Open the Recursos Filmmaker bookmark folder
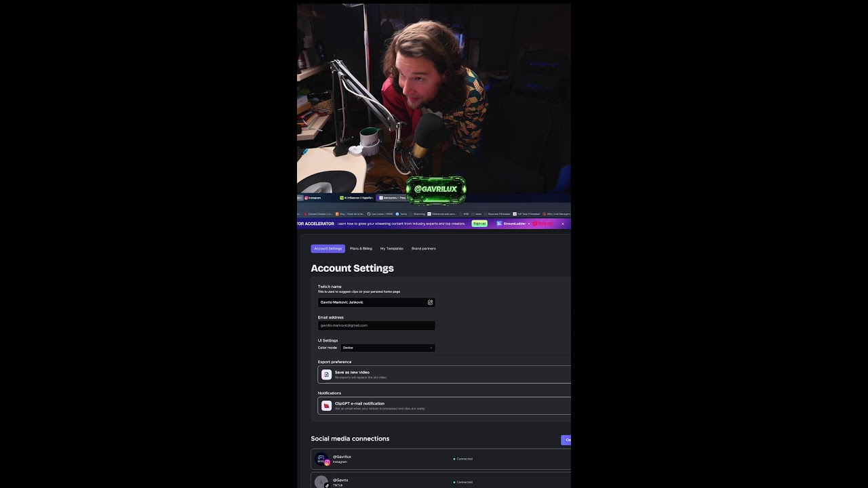 [497, 213]
